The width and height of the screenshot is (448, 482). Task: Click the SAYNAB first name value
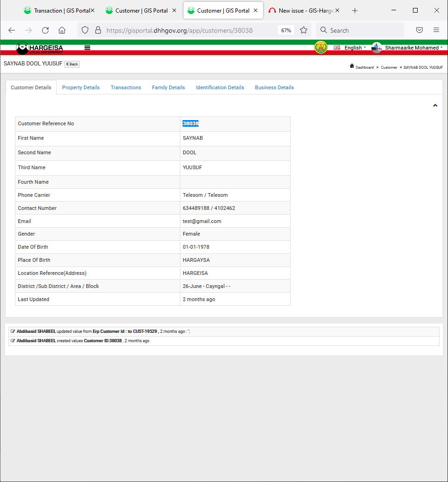pyautogui.click(x=192, y=138)
